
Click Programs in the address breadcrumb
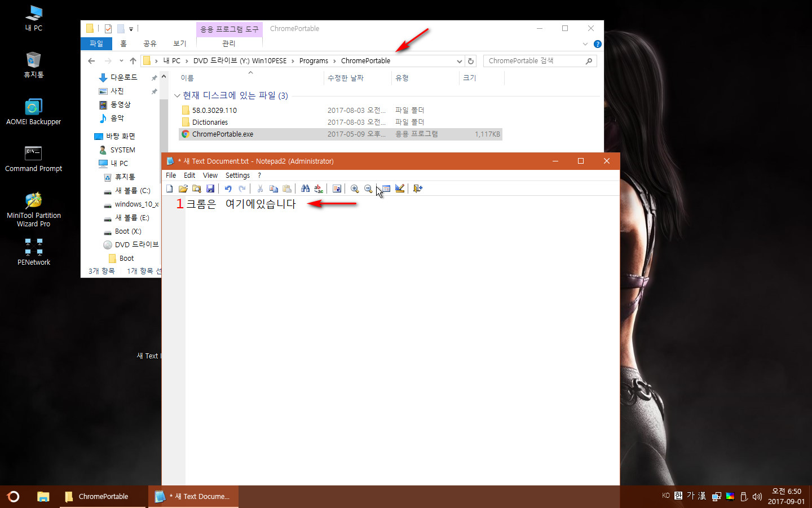pyautogui.click(x=314, y=61)
